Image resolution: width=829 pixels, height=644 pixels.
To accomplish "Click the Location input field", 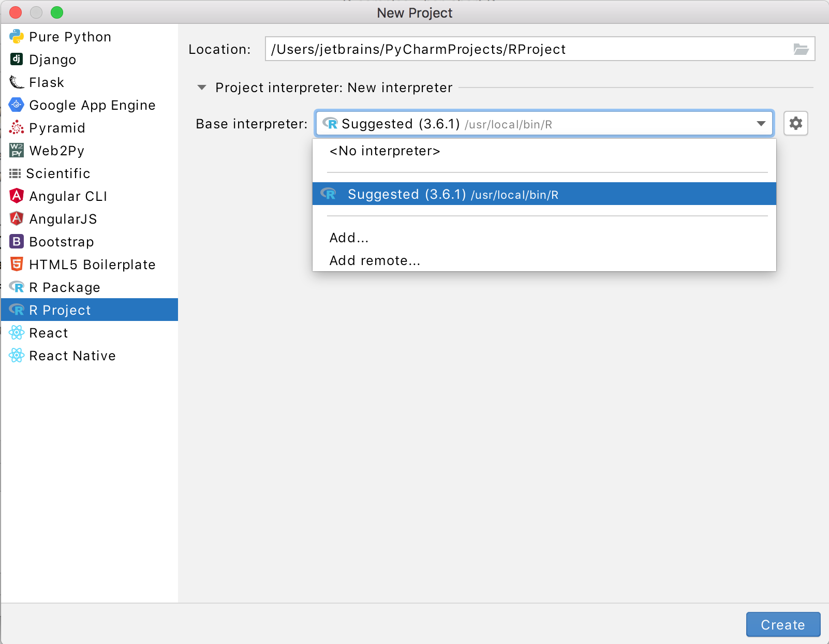I will (517, 49).
